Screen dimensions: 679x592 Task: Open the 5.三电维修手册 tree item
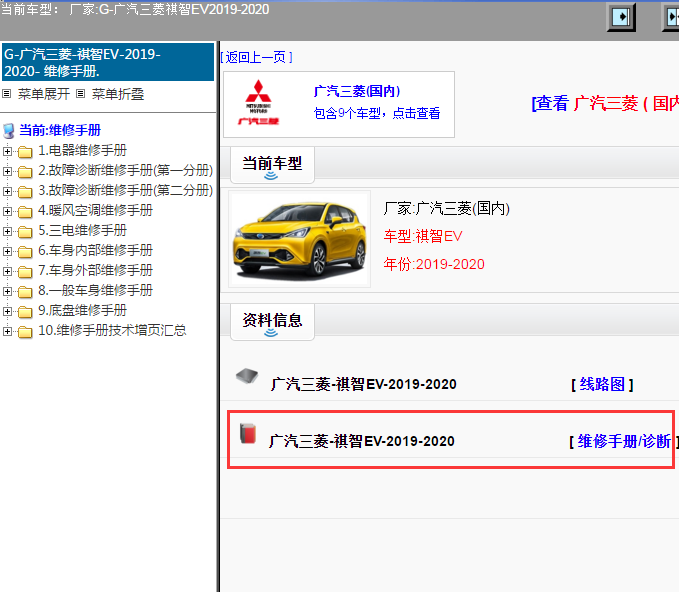click(x=82, y=231)
